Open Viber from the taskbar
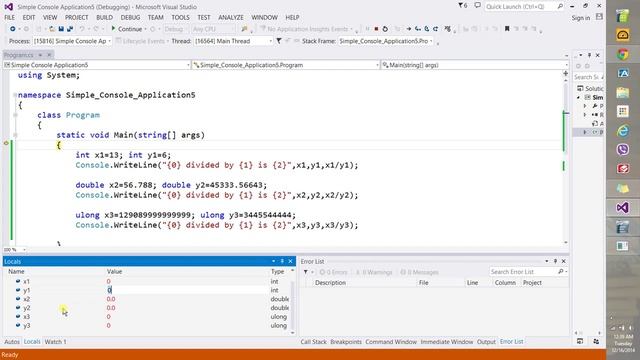Screen dimensions: 640x360 (623, 149)
